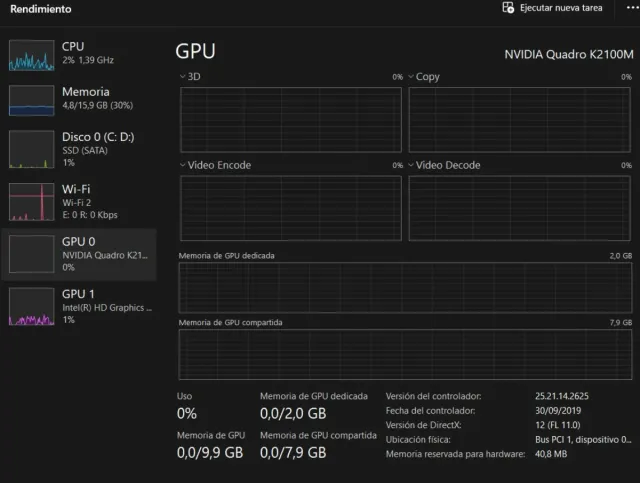Click the DirectX version 12 (FL 11.0)

click(x=558, y=425)
